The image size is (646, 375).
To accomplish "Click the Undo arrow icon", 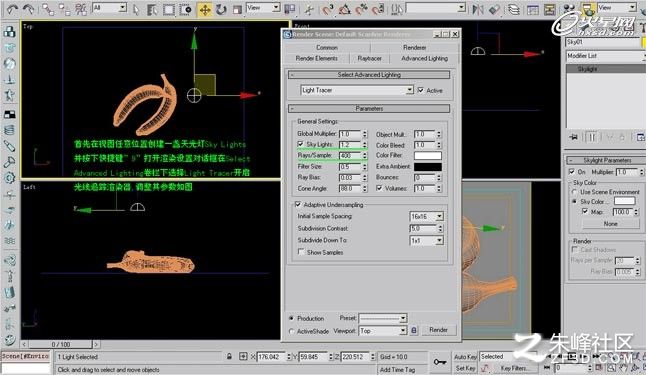I will pyautogui.click(x=12, y=9).
